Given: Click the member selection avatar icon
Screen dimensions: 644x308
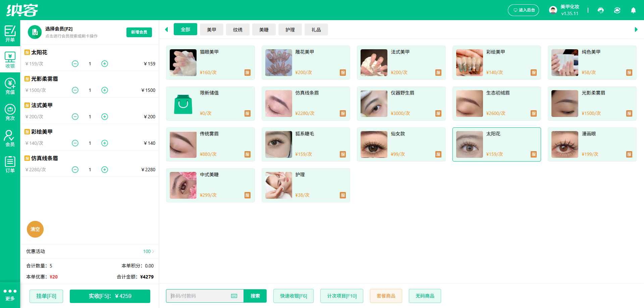Looking at the screenshot, I should click(x=35, y=32).
